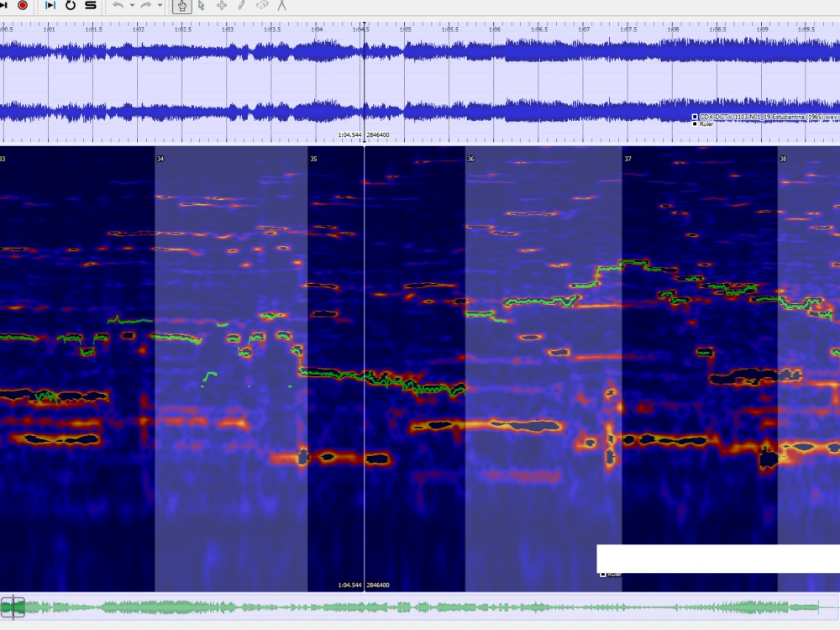Viewport: 840px width, 630px height.
Task: Open the Undo history dropdown arrow
Action: [x=132, y=5]
